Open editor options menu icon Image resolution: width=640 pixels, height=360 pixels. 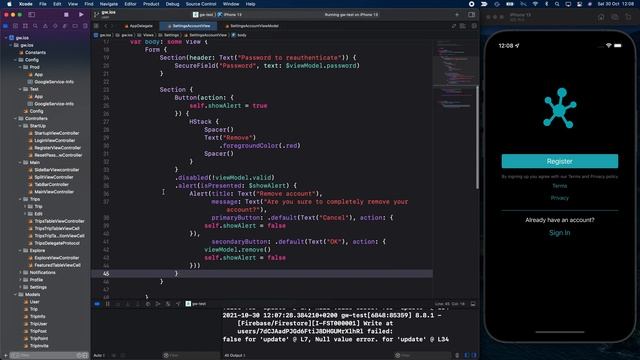463,26
